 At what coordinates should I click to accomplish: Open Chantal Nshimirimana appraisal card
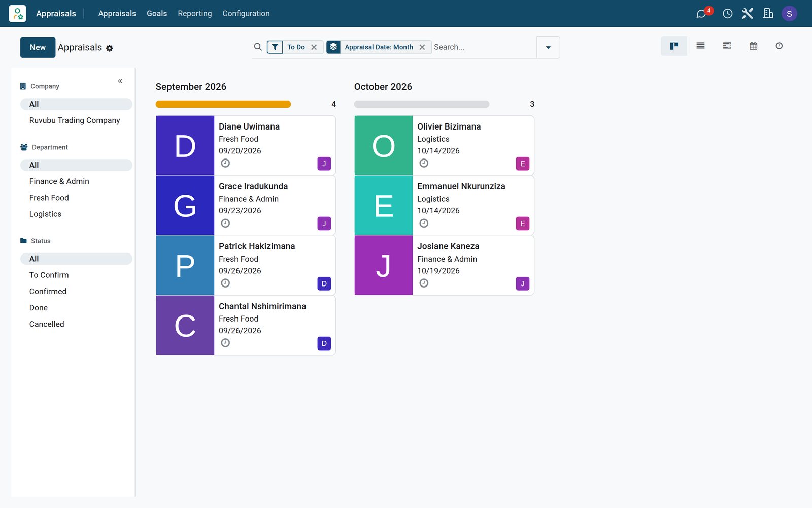[246, 325]
